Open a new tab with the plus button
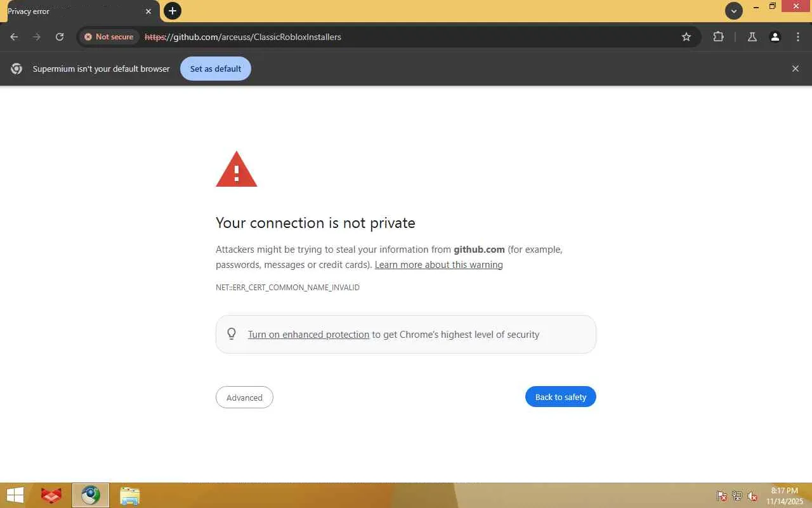812x508 pixels. [x=173, y=11]
